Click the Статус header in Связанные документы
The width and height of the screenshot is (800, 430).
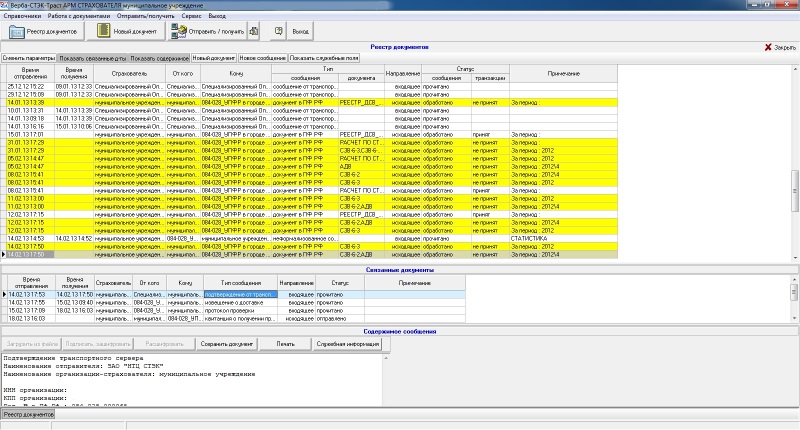click(340, 283)
